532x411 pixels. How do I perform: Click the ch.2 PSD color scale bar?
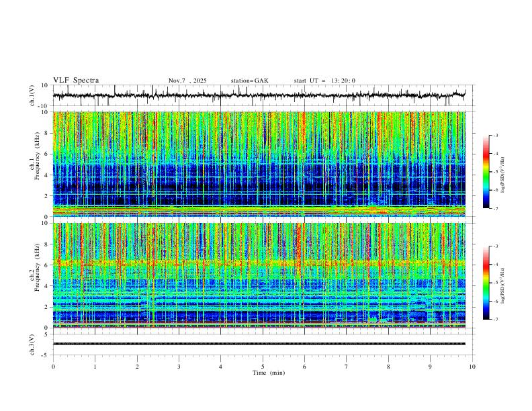click(x=486, y=283)
